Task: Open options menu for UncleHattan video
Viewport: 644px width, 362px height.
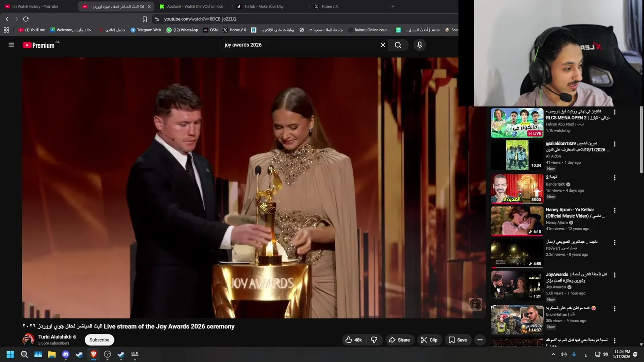Action: tap(614, 309)
